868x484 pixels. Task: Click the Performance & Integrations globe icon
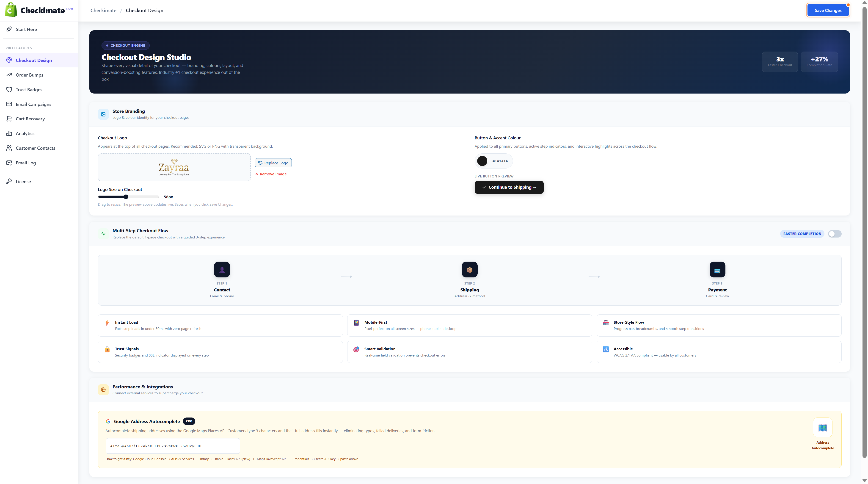[103, 390]
